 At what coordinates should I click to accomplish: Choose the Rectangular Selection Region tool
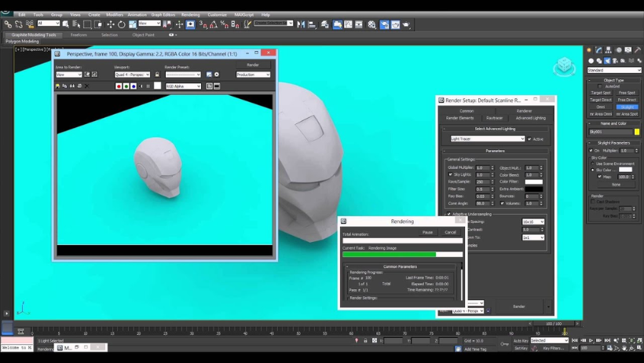point(87,24)
